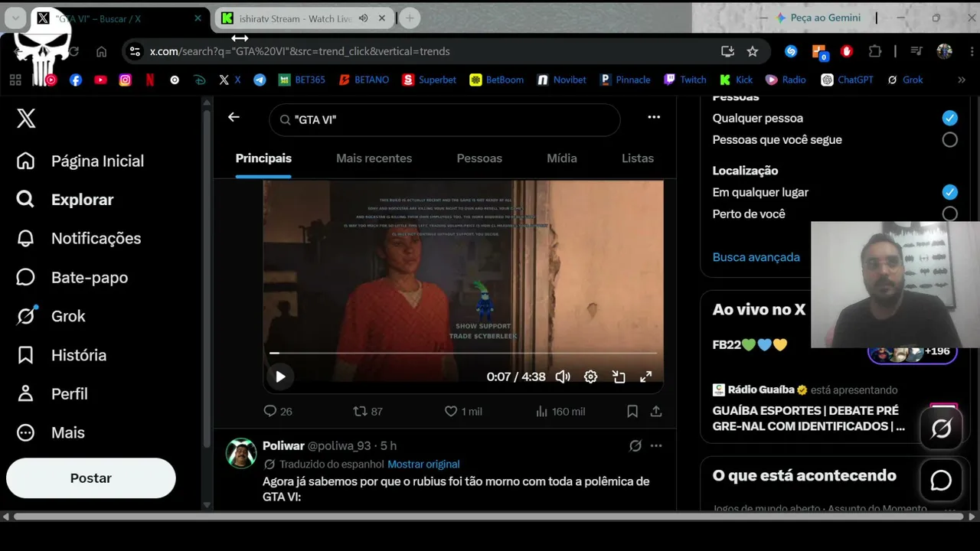
Task: Expand the Mais menu in sidebar
Action: coord(51,432)
